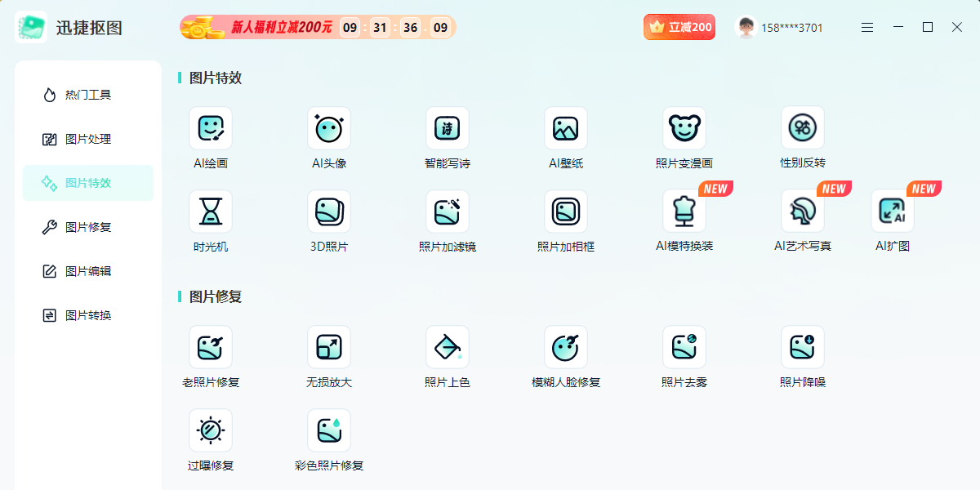Open AI艺术写真 tool
The image size is (980, 490).
(803, 212)
